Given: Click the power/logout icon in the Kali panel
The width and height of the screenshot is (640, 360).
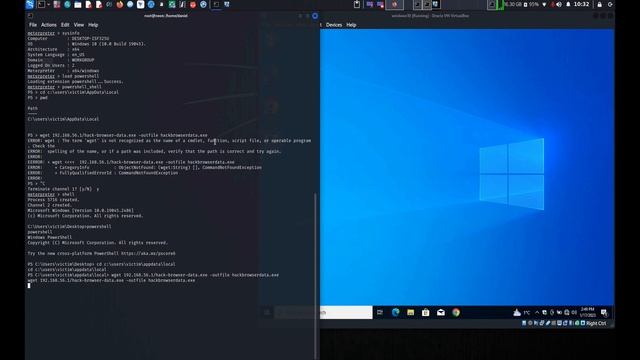Looking at the screenshot, I should (610, 4).
